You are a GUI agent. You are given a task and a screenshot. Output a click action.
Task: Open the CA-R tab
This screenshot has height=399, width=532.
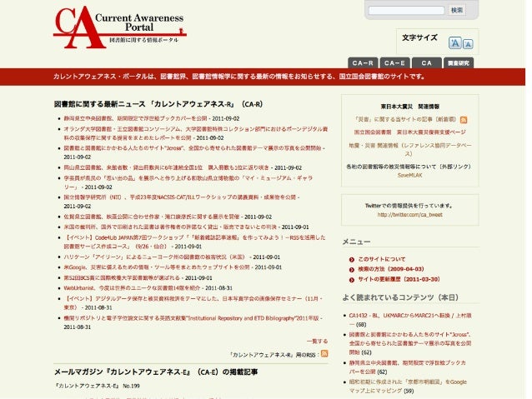(x=363, y=63)
